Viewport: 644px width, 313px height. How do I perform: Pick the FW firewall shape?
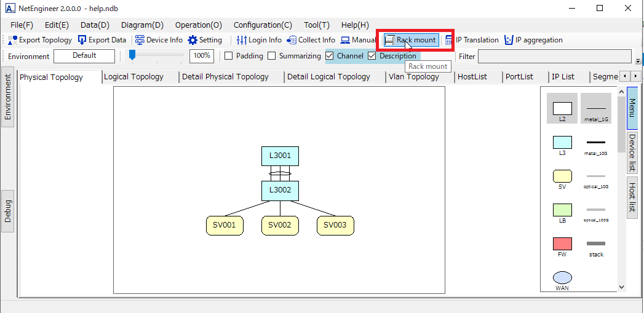562,244
